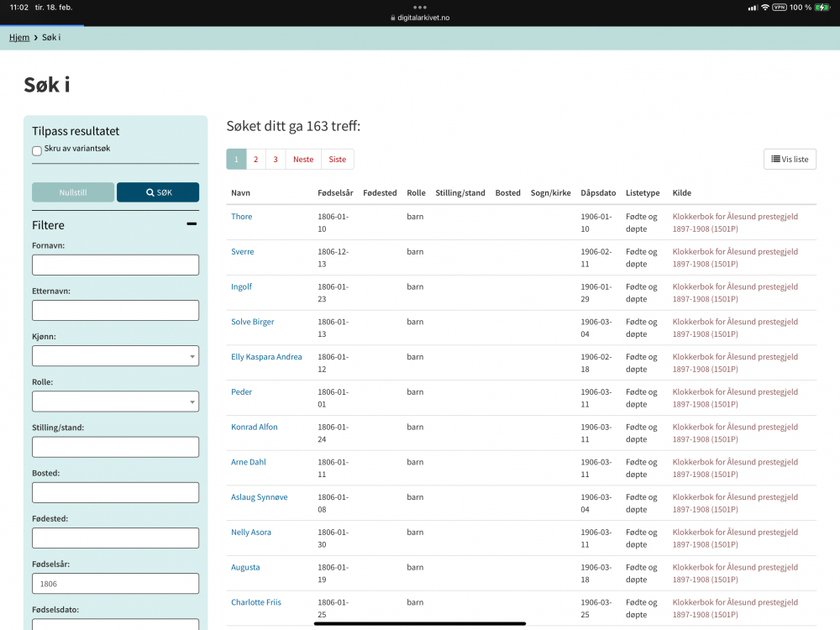
Task: Click the Vis liste button
Action: pos(790,159)
